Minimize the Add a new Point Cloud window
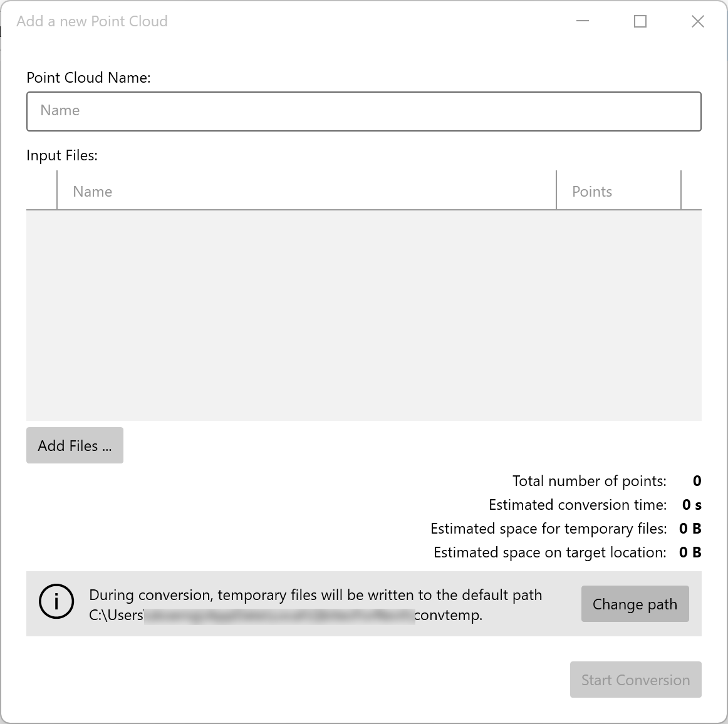The height and width of the screenshot is (724, 728). click(x=583, y=21)
